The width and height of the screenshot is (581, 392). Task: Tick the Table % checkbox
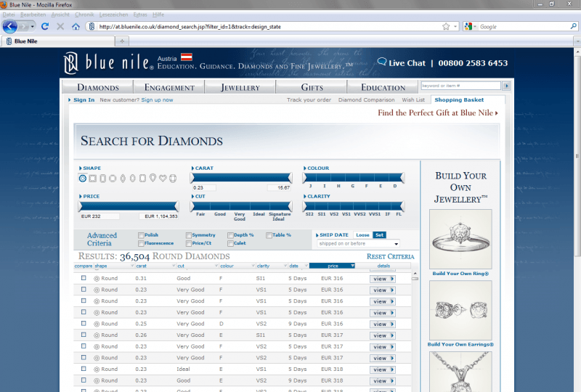[269, 235]
